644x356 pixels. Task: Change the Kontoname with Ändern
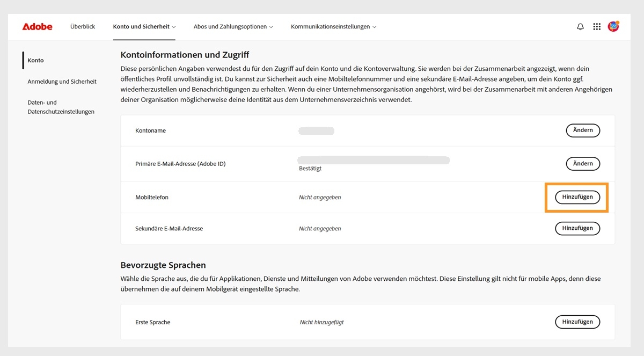click(583, 130)
